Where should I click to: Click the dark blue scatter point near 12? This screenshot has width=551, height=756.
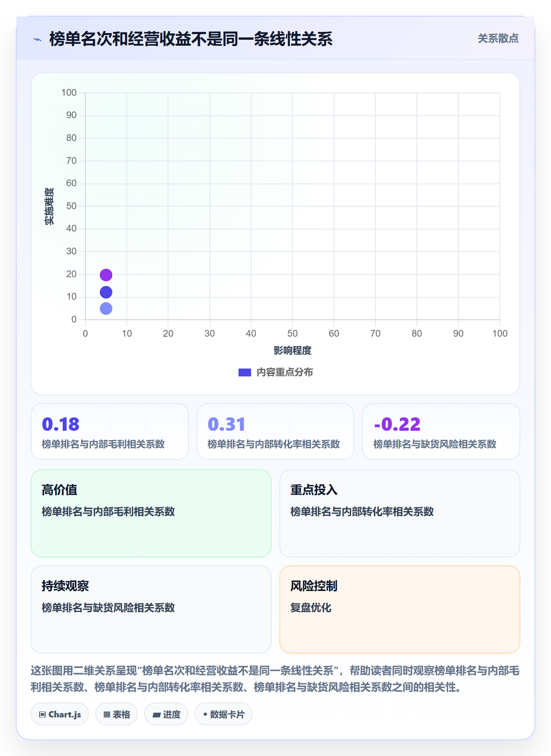(106, 292)
